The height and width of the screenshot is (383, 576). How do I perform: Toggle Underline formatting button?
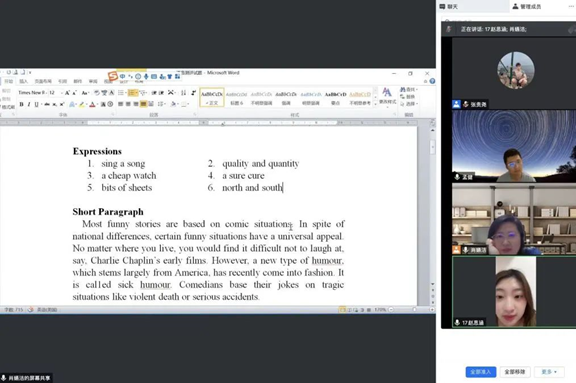point(36,105)
